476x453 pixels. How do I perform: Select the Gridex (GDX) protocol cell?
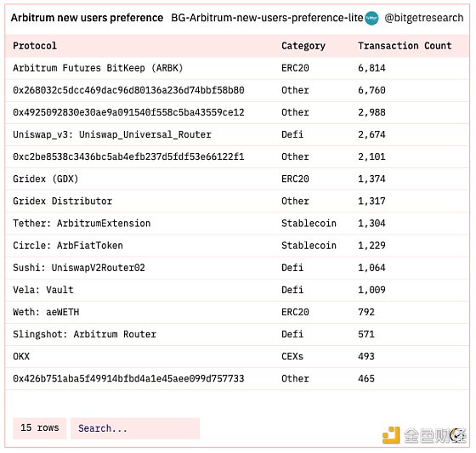pyautogui.click(x=46, y=178)
